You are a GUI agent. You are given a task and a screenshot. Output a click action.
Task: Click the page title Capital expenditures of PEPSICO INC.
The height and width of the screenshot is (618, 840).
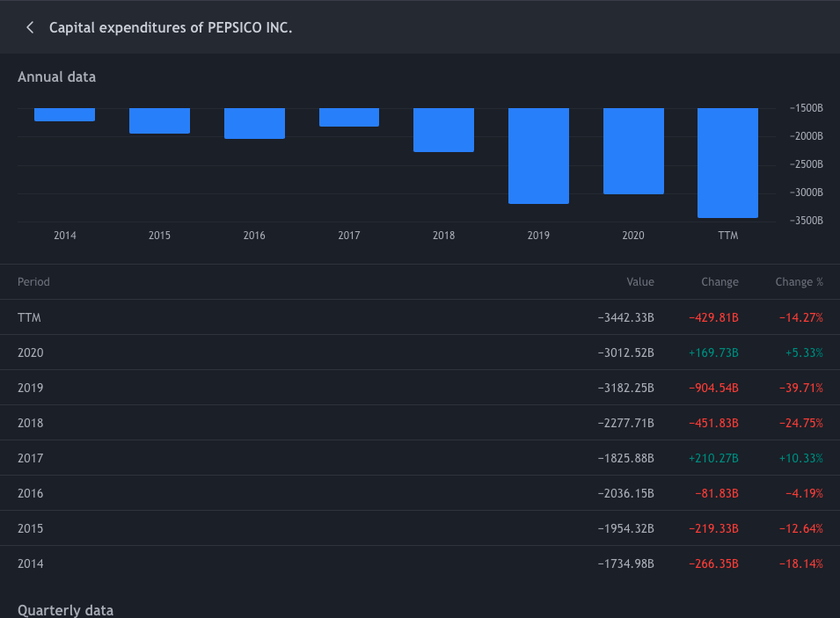point(171,27)
